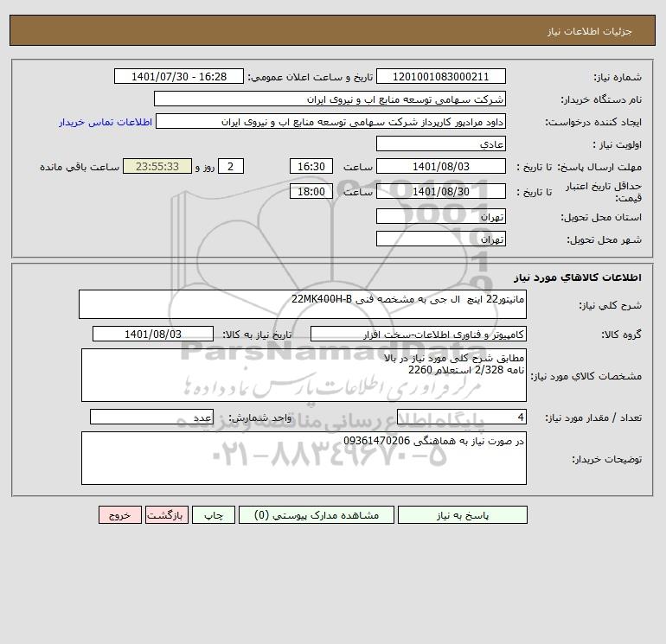
Task: Click the توضیحات خریدار text area
Action: click(304, 458)
